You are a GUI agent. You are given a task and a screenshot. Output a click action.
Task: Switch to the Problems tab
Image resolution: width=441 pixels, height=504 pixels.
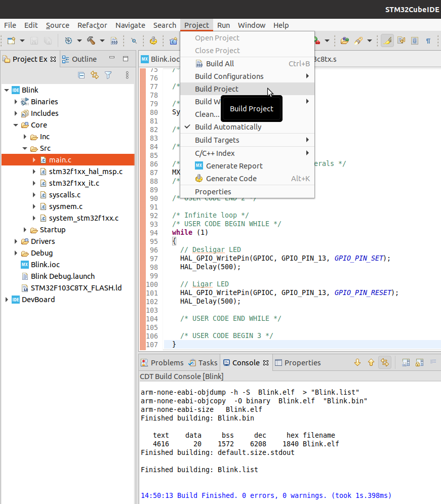click(x=162, y=363)
